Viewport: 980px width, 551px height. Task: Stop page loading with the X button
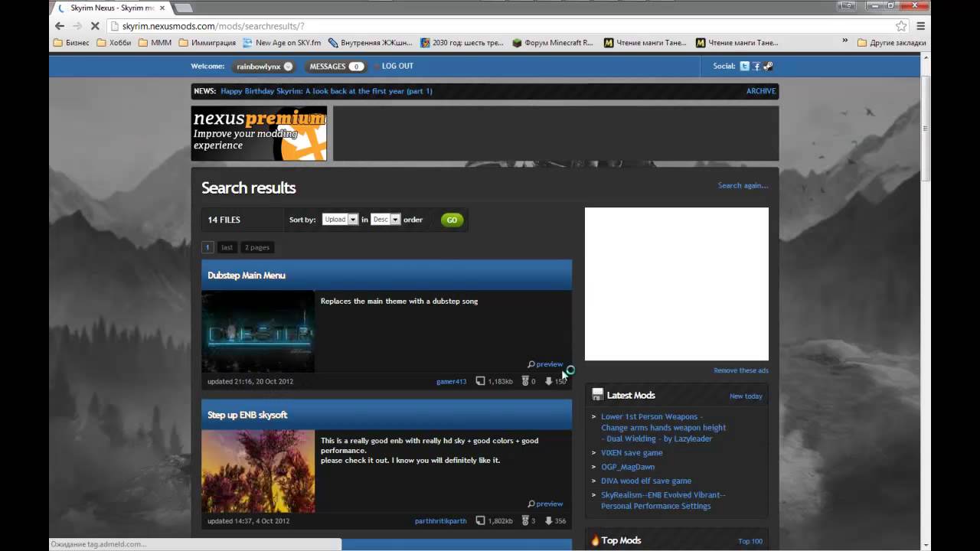[95, 26]
